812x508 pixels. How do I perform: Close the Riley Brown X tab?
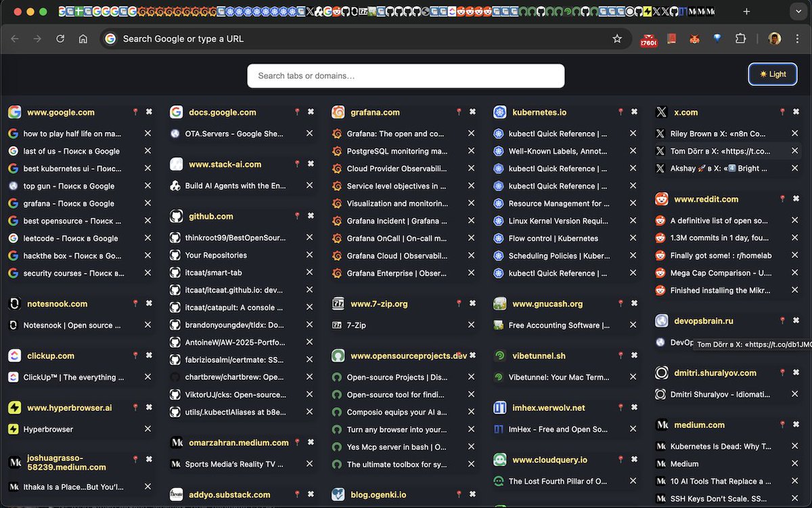pos(794,133)
